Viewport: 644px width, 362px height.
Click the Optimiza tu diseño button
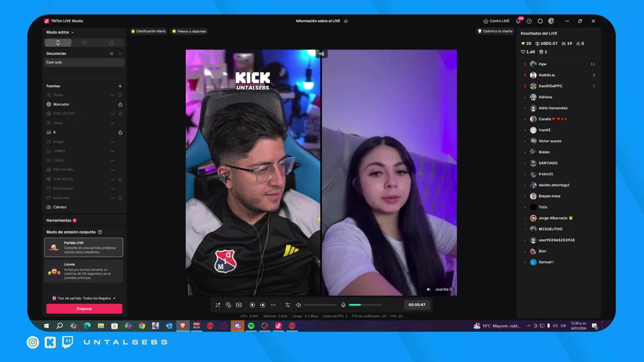495,31
